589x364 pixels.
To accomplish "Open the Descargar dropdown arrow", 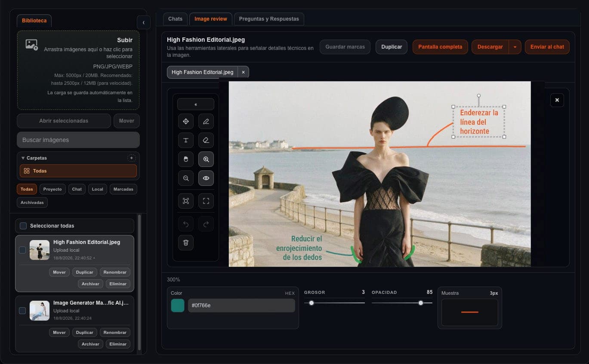I will pyautogui.click(x=515, y=47).
